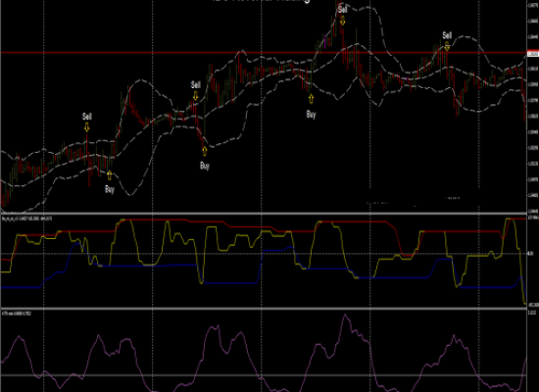Select the middle Buy arrow marker

(205, 151)
